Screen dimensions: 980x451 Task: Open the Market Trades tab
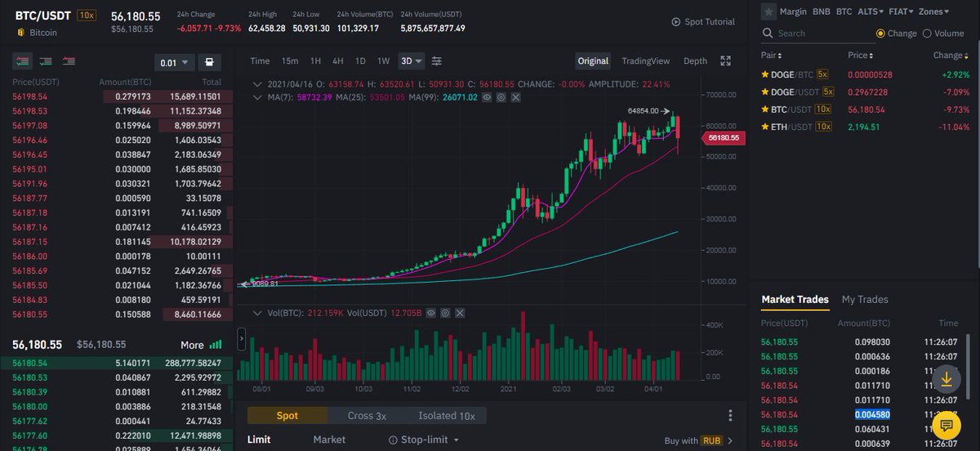tap(795, 300)
